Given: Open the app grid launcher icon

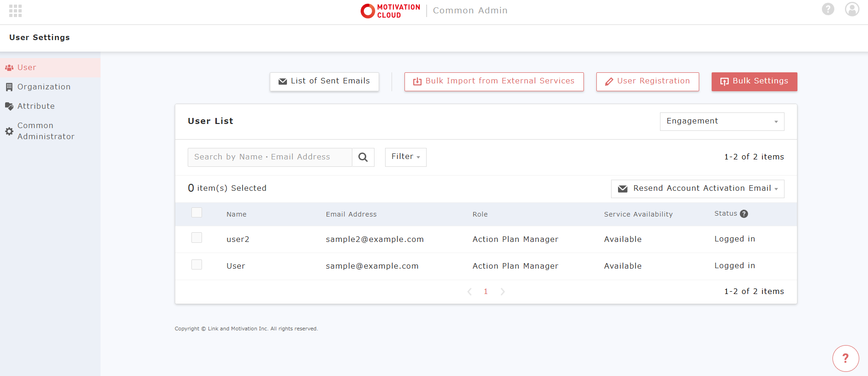Looking at the screenshot, I should pyautogui.click(x=15, y=11).
